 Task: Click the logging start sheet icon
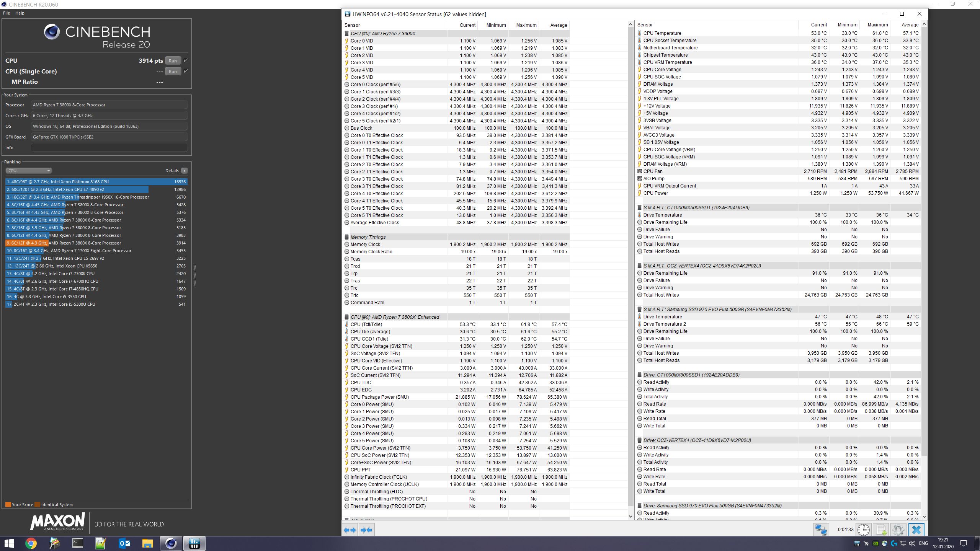click(x=881, y=530)
